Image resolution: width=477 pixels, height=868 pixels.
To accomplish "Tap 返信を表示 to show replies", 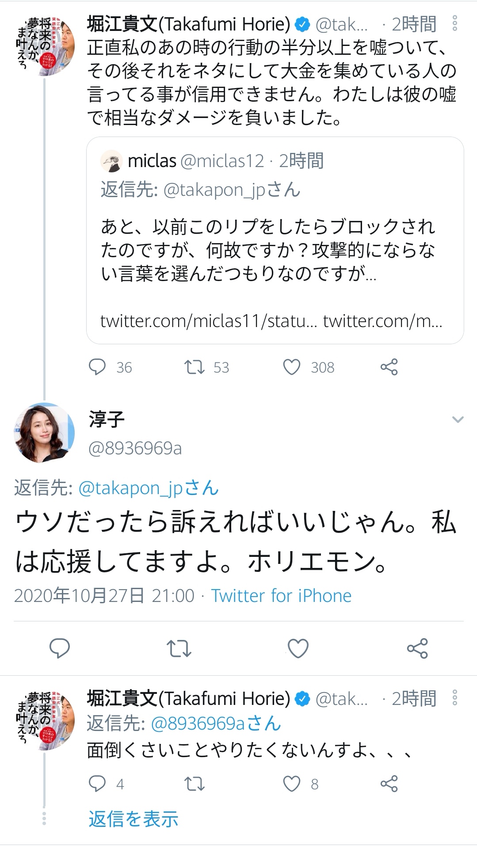I will tap(133, 819).
